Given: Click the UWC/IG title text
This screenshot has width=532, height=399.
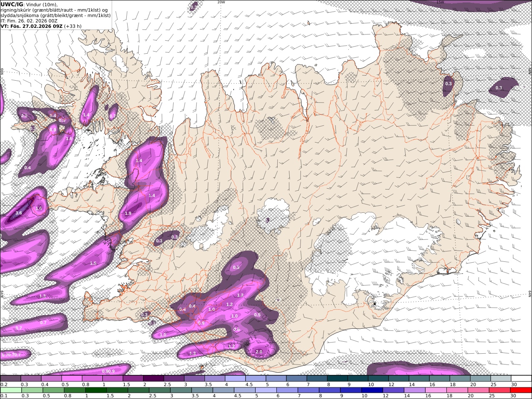Looking at the screenshot, I should pyautogui.click(x=12, y=4).
